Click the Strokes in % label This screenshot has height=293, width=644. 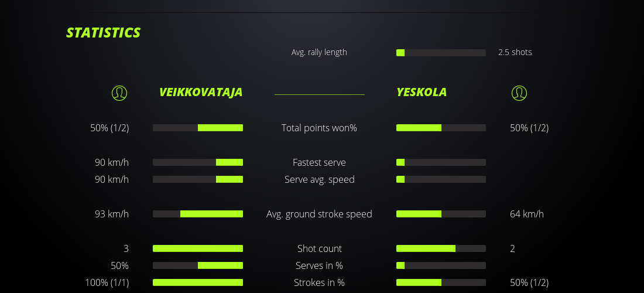[x=319, y=282]
